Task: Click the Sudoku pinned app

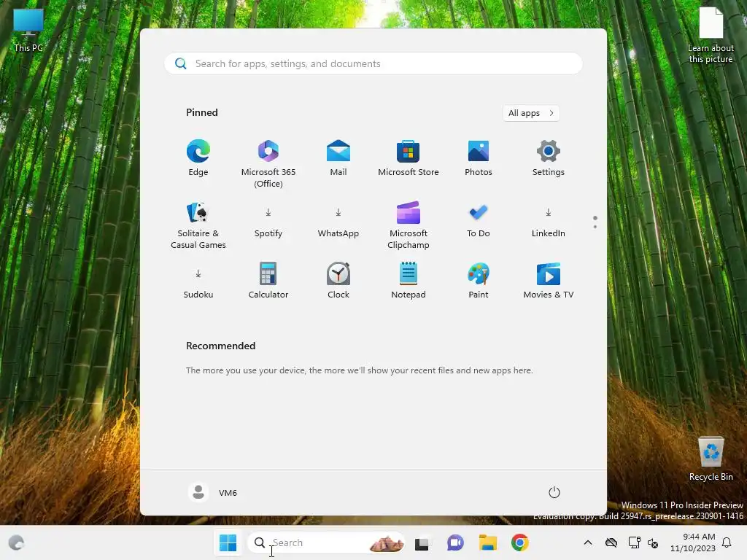Action: click(198, 284)
